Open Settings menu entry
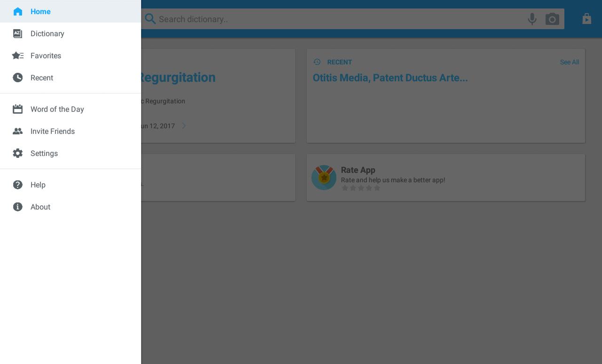The image size is (602, 364). pyautogui.click(x=71, y=153)
